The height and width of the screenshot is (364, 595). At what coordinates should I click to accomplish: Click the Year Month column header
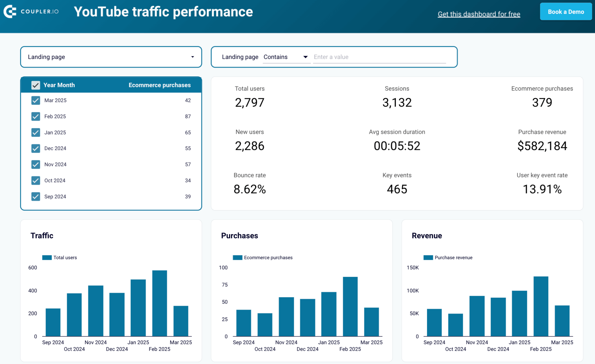point(59,85)
